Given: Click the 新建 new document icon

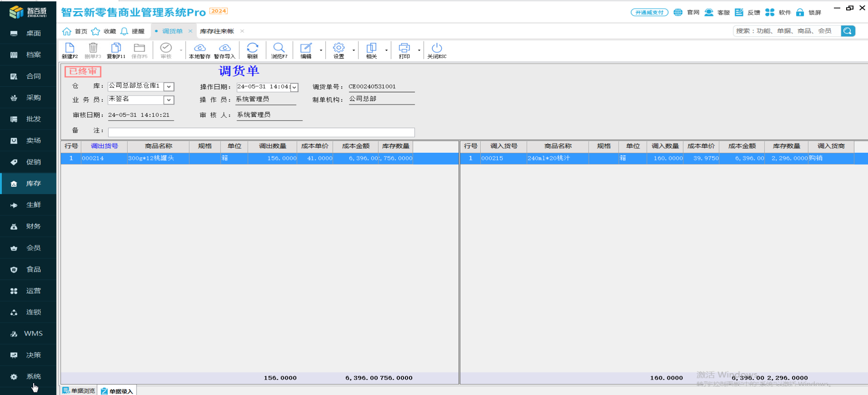Looking at the screenshot, I should tap(70, 48).
